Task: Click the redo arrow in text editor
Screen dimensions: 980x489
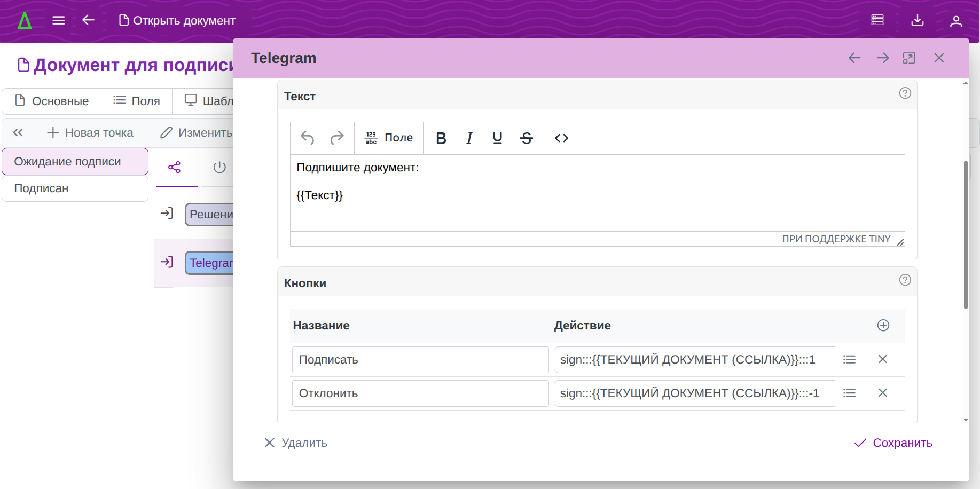Action: coord(337,138)
